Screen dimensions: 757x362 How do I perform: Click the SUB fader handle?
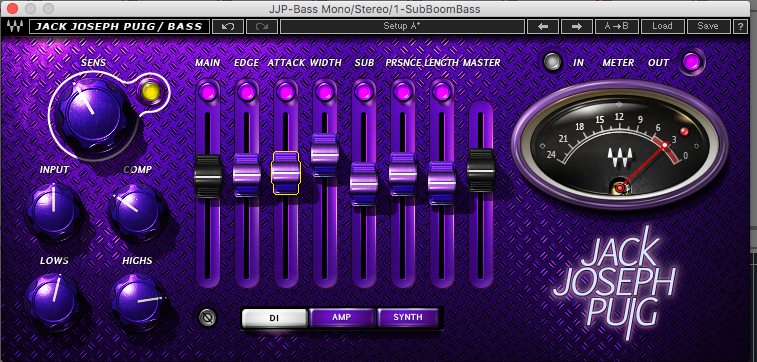364,184
